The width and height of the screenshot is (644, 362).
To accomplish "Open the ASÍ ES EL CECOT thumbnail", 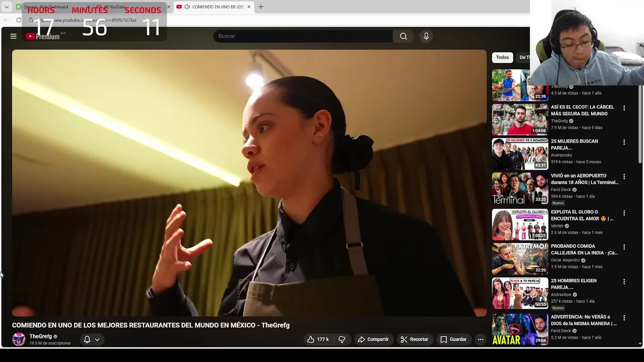I will 520,120.
